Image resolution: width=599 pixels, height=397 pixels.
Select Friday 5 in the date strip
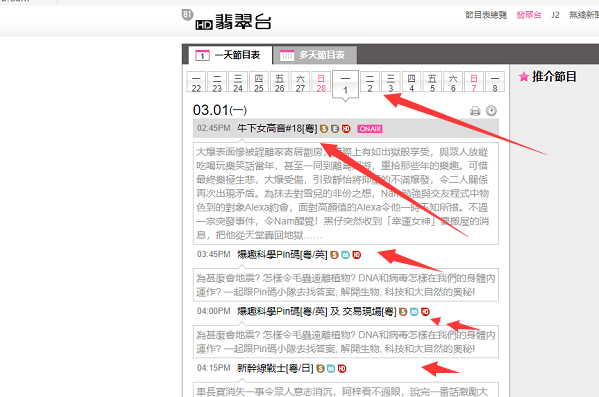[x=432, y=82]
